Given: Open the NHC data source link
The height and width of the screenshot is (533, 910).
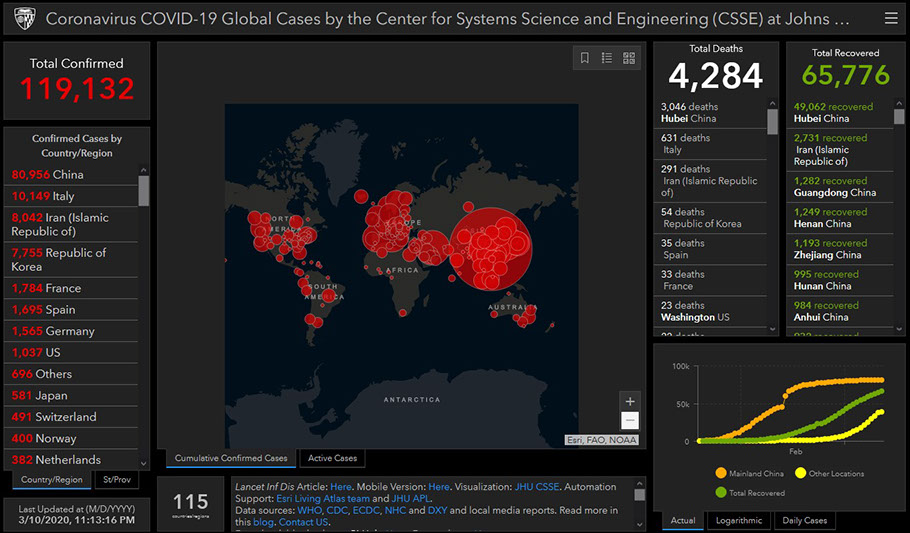Looking at the screenshot, I should 395,510.
